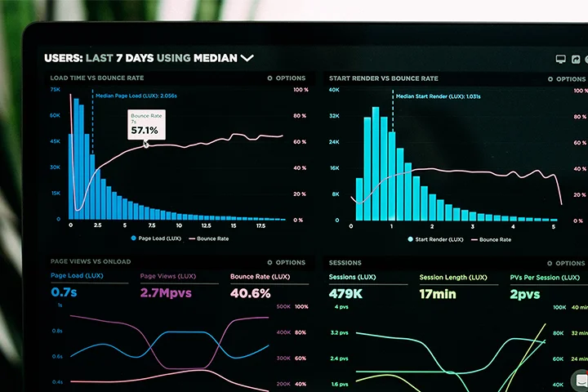The height and width of the screenshot is (392, 588).
Task: Click the Start Render vs Bounce Rate title
Action: 383,78
